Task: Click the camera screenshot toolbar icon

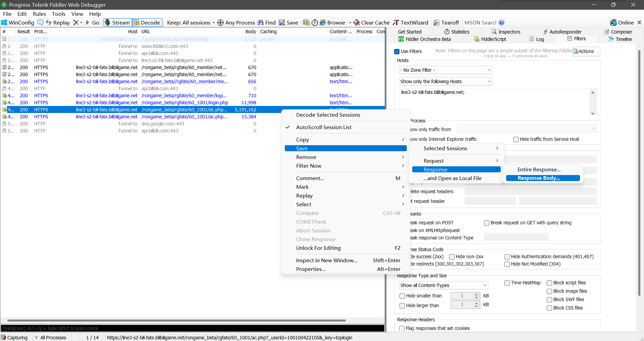Action: tap(306, 22)
